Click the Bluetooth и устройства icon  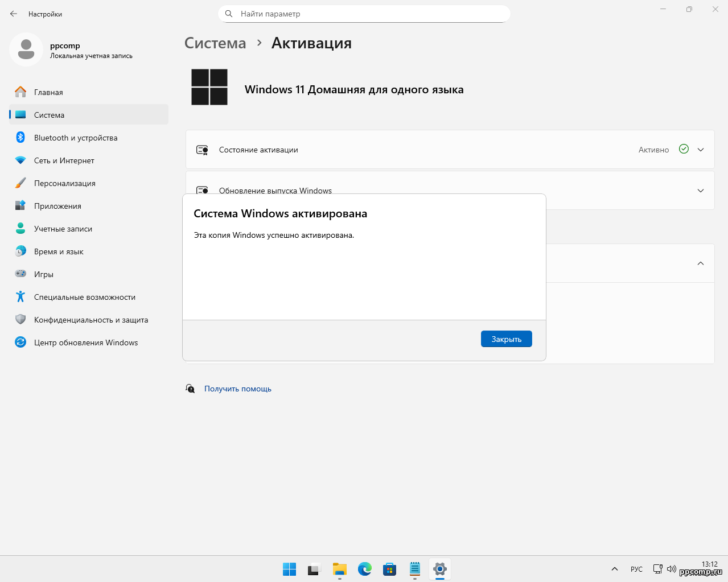click(20, 138)
